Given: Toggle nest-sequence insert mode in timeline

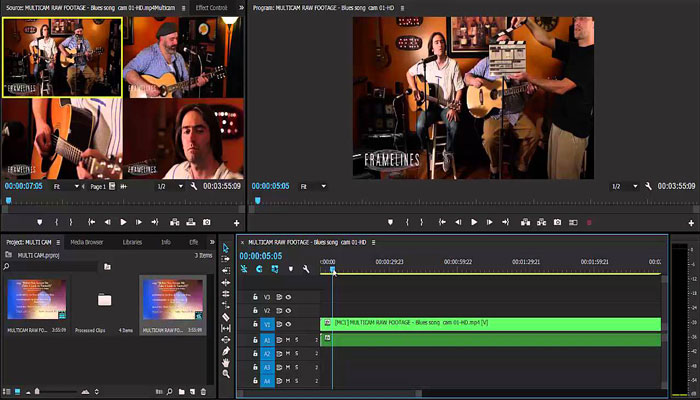Looking at the screenshot, I should pyautogui.click(x=244, y=269).
